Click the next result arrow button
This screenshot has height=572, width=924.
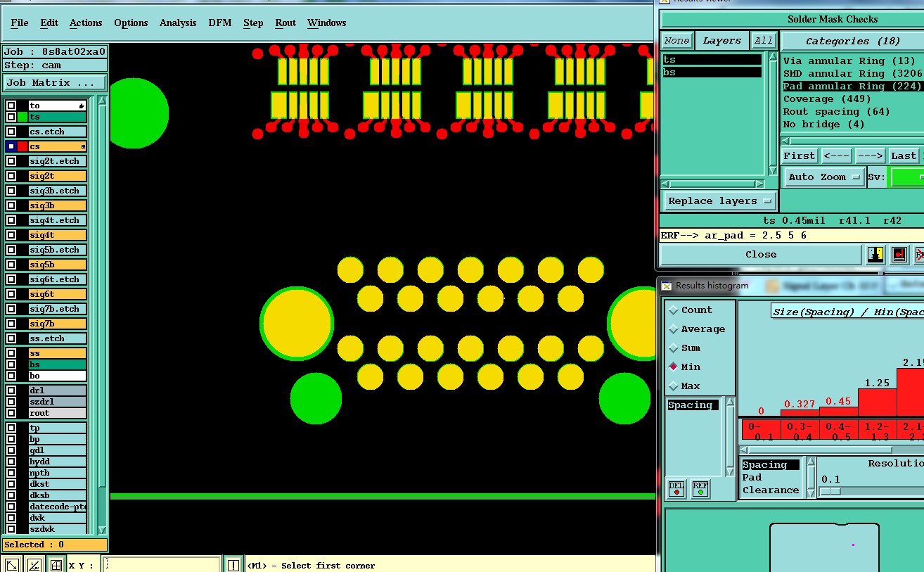pos(870,156)
